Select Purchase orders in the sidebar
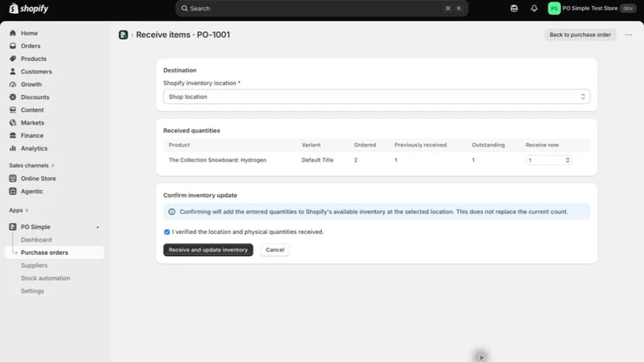Screen dimensions: 644x362 [x=54, y=253]
